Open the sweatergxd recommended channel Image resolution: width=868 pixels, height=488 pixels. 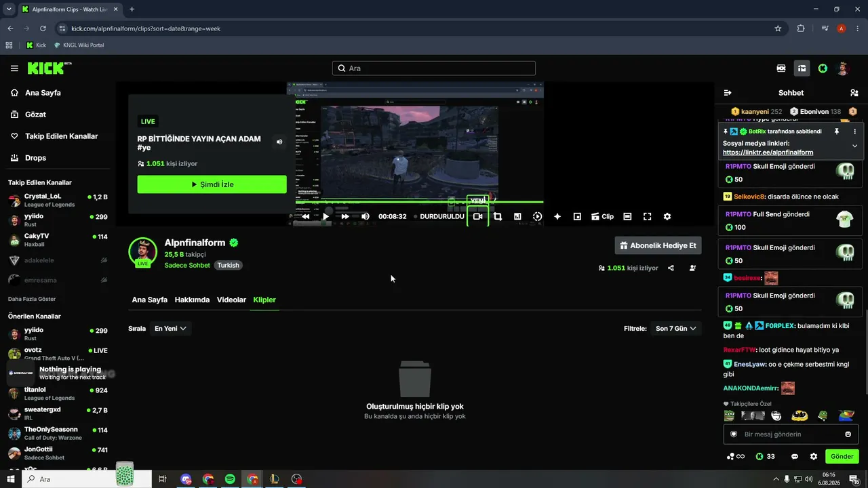point(58,413)
